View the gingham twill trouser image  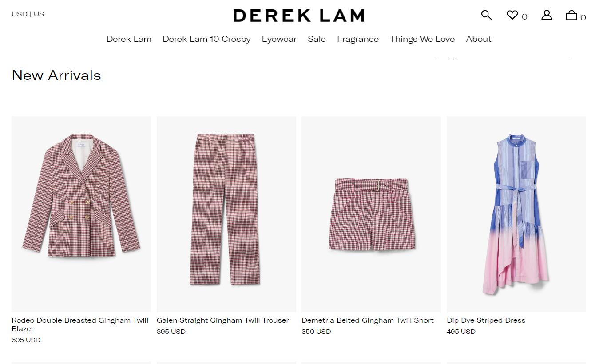pyautogui.click(x=226, y=214)
